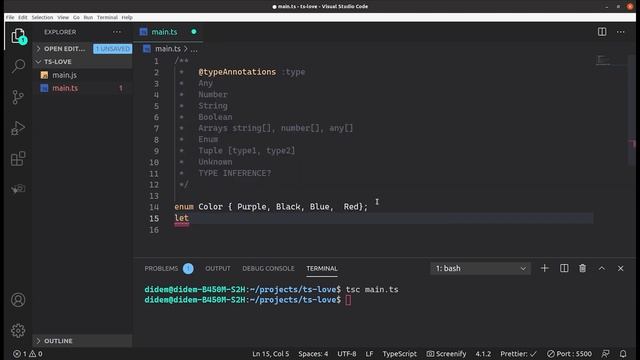Click Prettier status bar item
640x360 pixels.
[518, 354]
